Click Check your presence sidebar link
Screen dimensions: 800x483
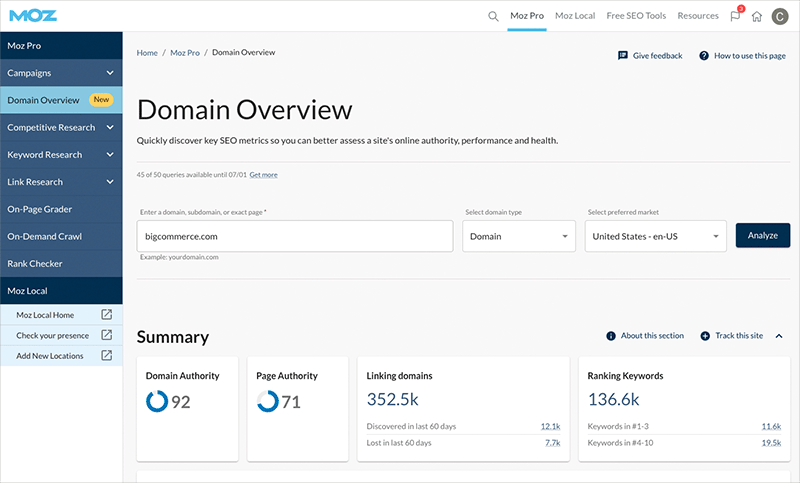click(x=53, y=336)
